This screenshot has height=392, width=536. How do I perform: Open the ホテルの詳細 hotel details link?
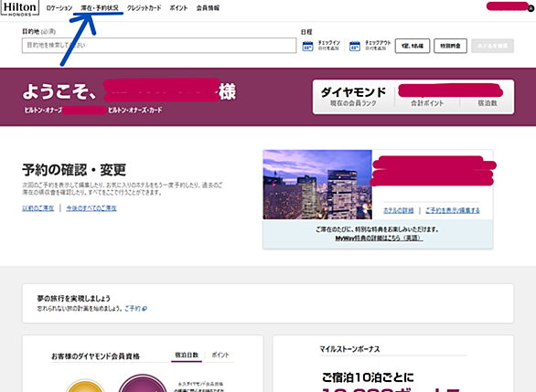[398, 210]
